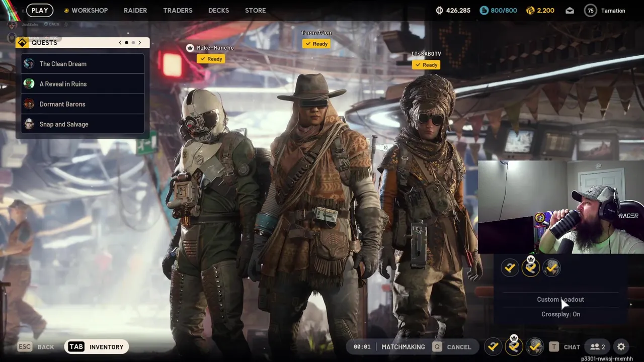Image resolution: width=644 pixels, height=362 pixels.
Task: Select the Tarnation name above character
Action: click(316, 33)
